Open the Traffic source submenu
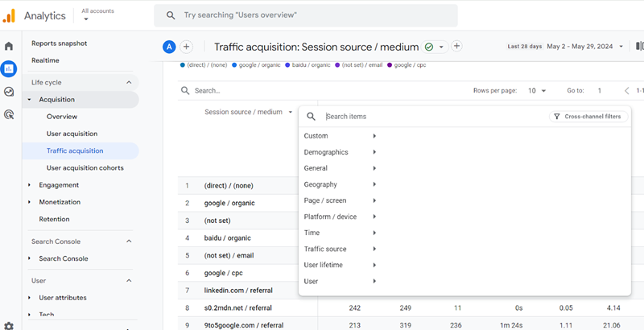 (340, 249)
